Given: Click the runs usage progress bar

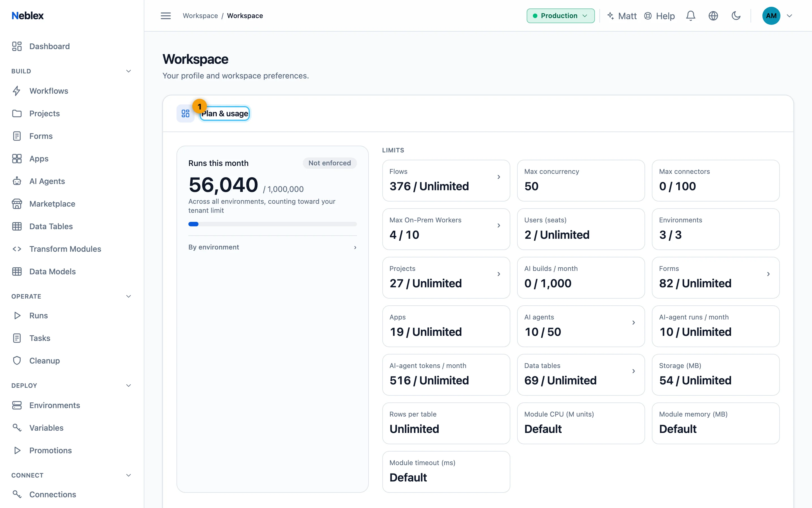Looking at the screenshot, I should [x=272, y=224].
